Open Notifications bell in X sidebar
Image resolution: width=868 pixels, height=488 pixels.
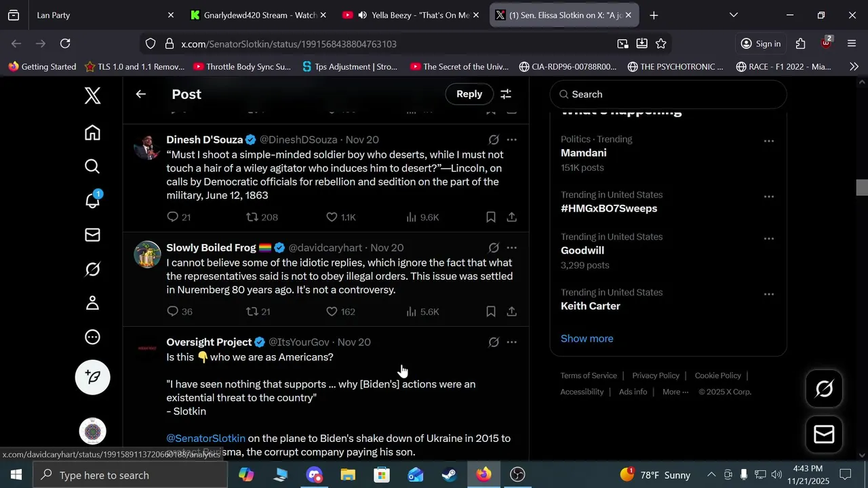(x=93, y=201)
